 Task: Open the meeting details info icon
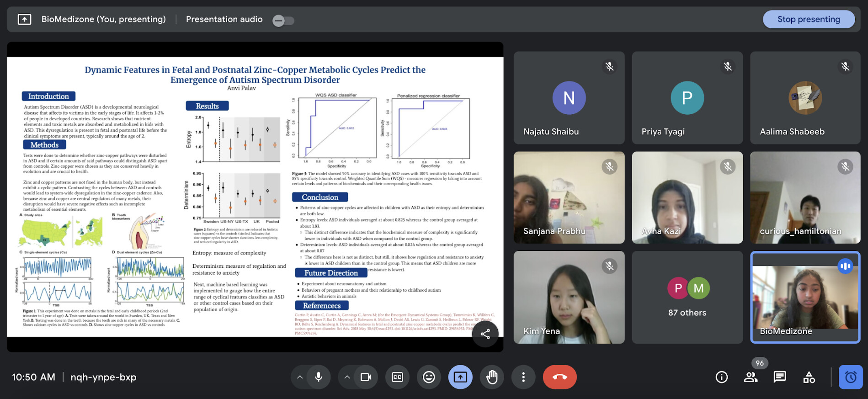coord(721,377)
